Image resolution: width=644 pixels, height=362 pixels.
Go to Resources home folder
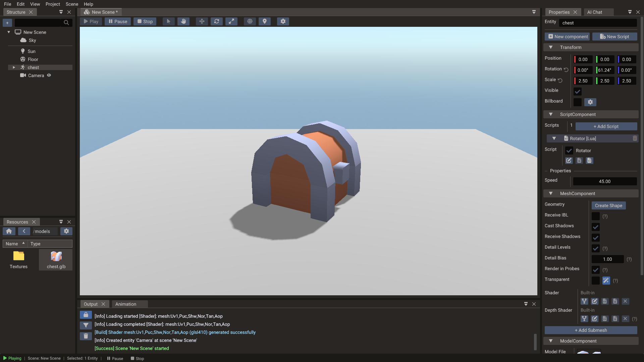coord(9,231)
